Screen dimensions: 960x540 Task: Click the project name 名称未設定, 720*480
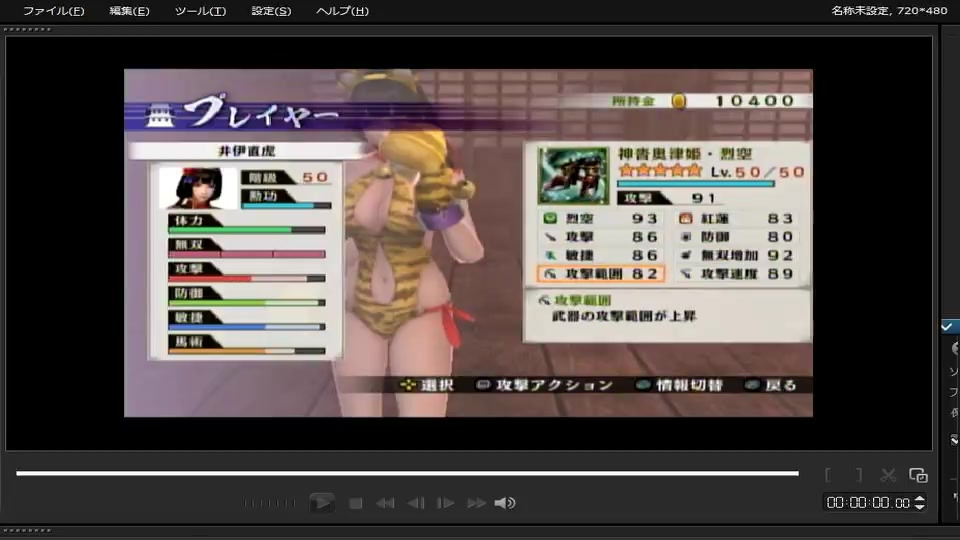pyautogui.click(x=889, y=11)
